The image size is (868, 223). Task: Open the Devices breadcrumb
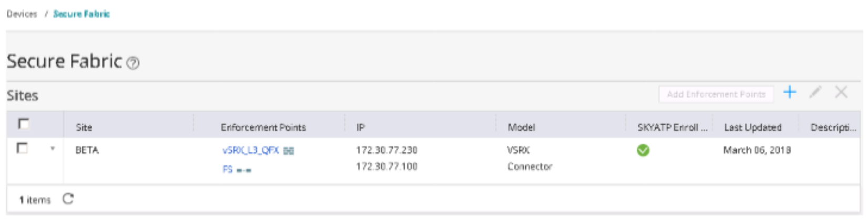[22, 14]
